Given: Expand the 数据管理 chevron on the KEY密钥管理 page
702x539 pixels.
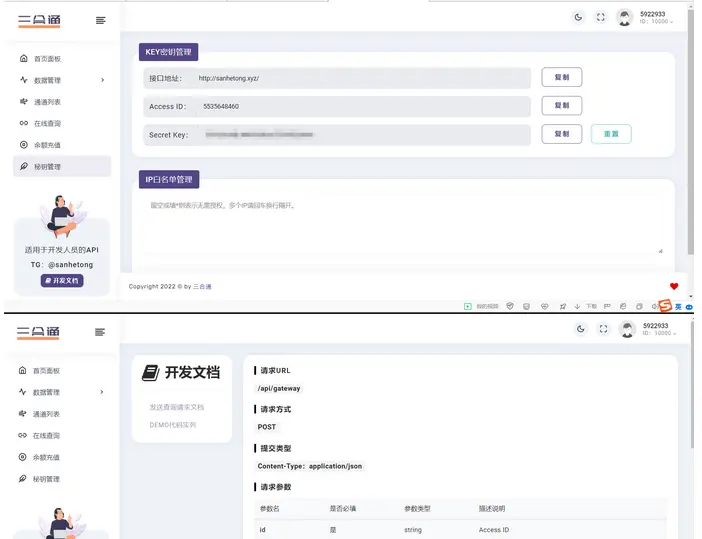Looking at the screenshot, I should pos(103,80).
